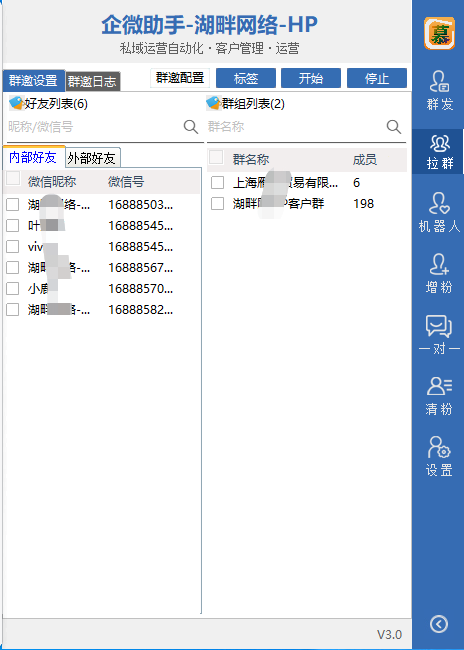The width and height of the screenshot is (464, 650).
Task: Click the 标签 button
Action: 246,78
